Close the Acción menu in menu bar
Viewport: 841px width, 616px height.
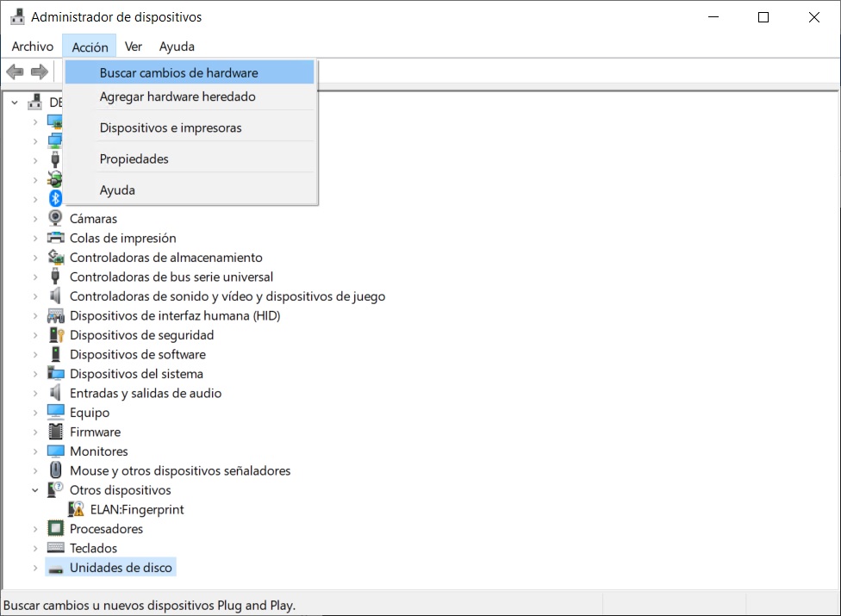[90, 47]
